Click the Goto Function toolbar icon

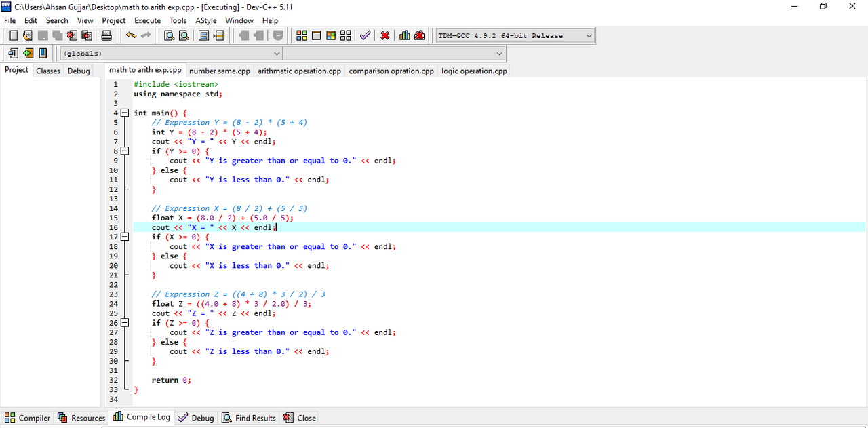(x=203, y=35)
